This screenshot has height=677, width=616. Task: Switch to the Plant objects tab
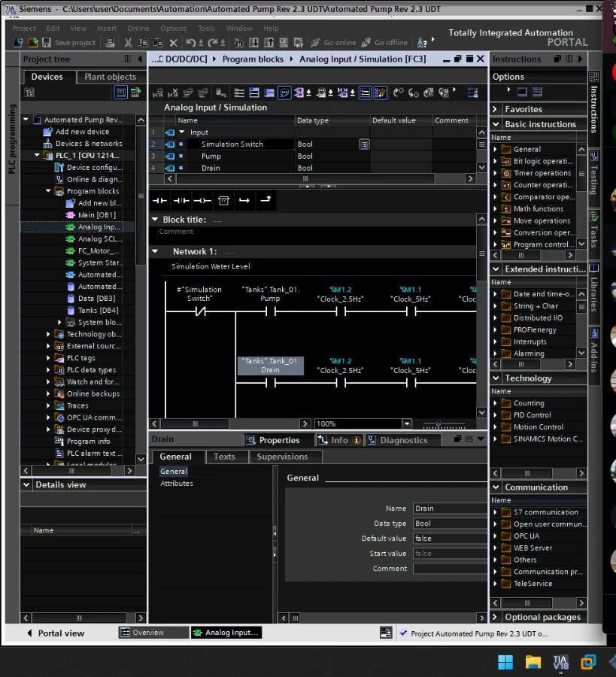pos(110,77)
